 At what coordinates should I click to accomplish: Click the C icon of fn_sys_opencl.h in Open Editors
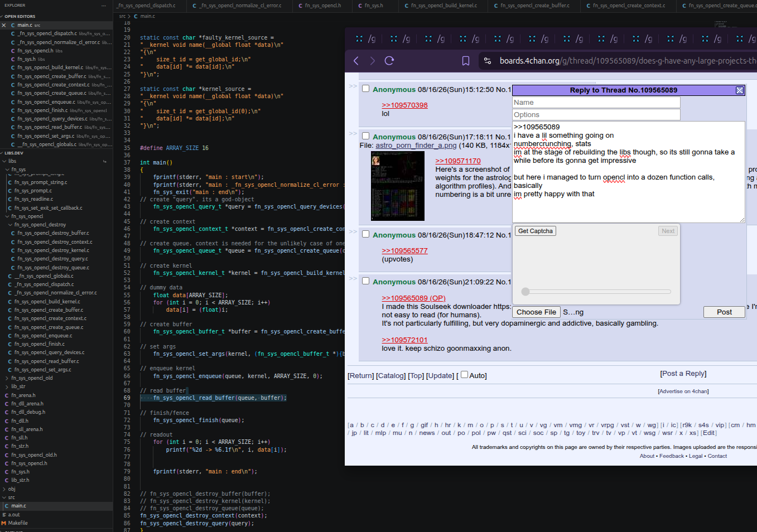(13, 51)
